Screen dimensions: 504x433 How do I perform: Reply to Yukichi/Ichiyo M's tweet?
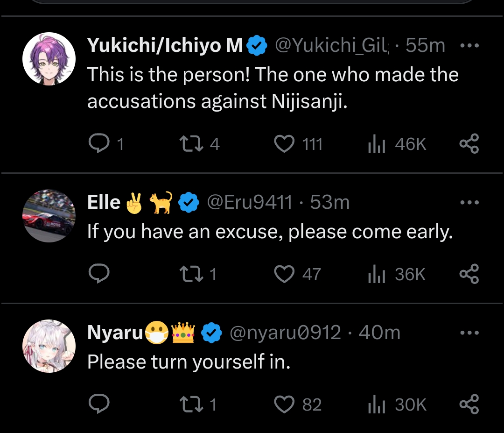(98, 144)
